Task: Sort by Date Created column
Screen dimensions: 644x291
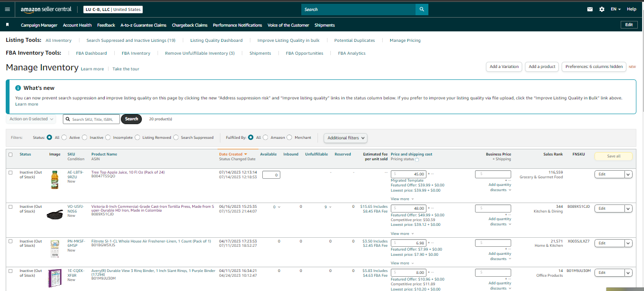Action: 233,154
